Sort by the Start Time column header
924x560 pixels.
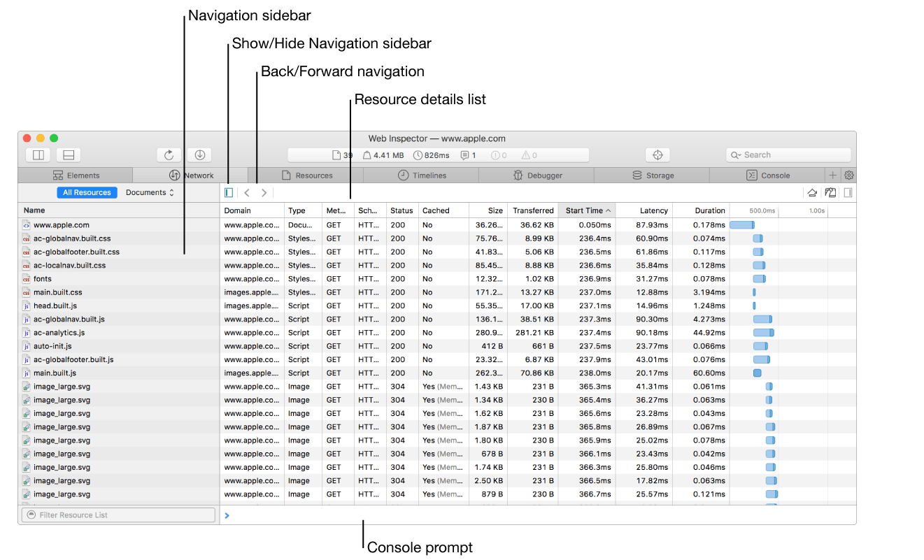coord(587,210)
